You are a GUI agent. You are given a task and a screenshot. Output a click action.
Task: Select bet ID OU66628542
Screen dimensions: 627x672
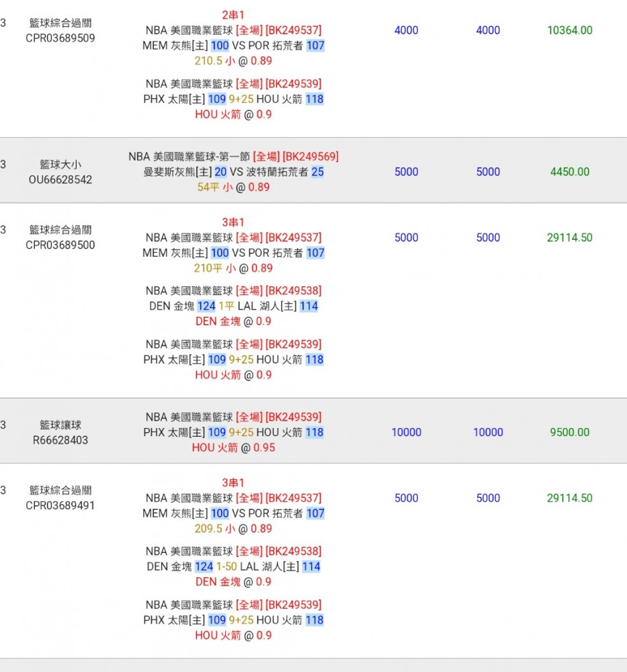coord(60,179)
